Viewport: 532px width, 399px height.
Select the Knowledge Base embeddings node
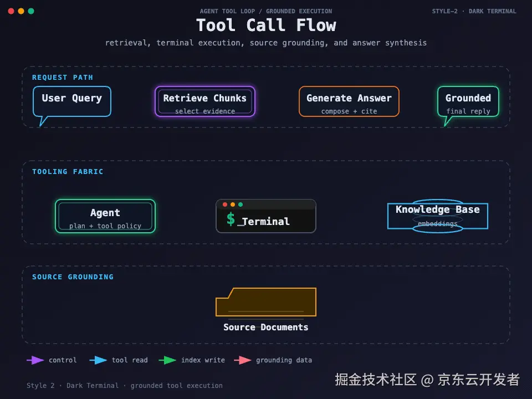coord(438,216)
